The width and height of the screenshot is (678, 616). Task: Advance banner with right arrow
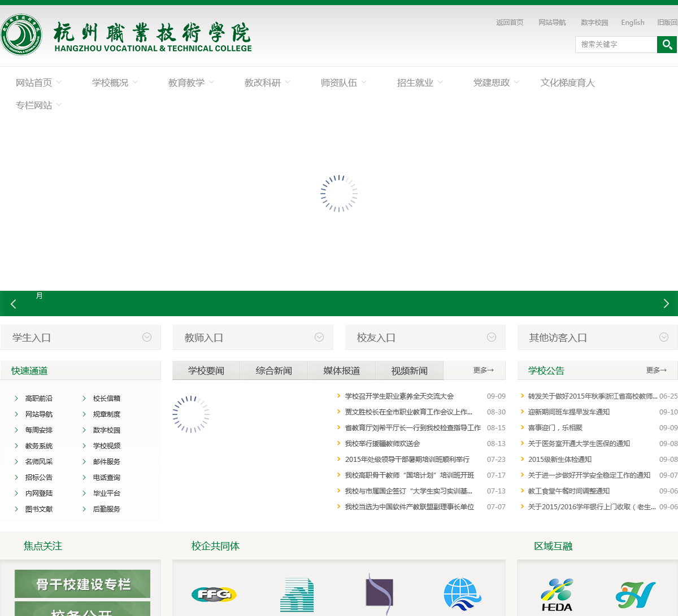tap(666, 304)
